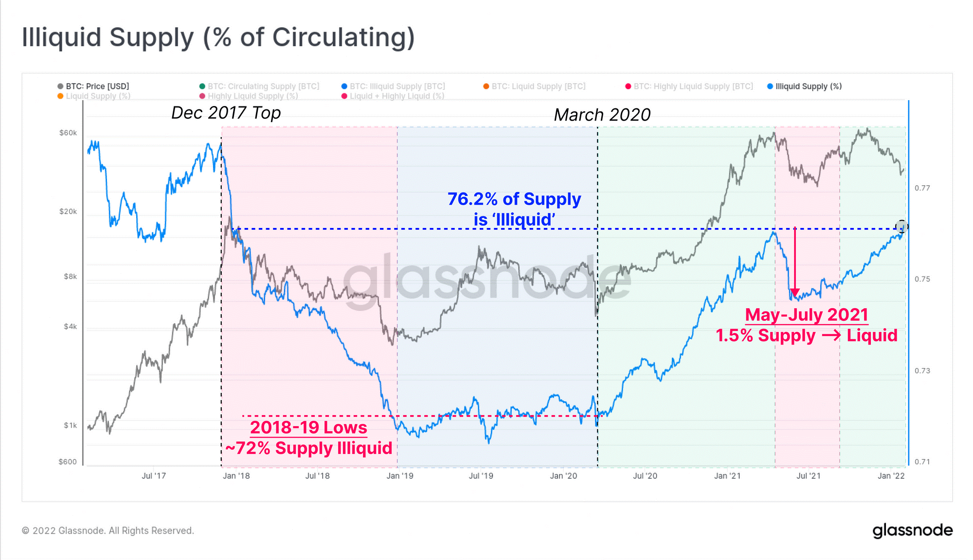Click the glassnode logo at bottom right
This screenshot has width=973, height=560.
tap(912, 530)
